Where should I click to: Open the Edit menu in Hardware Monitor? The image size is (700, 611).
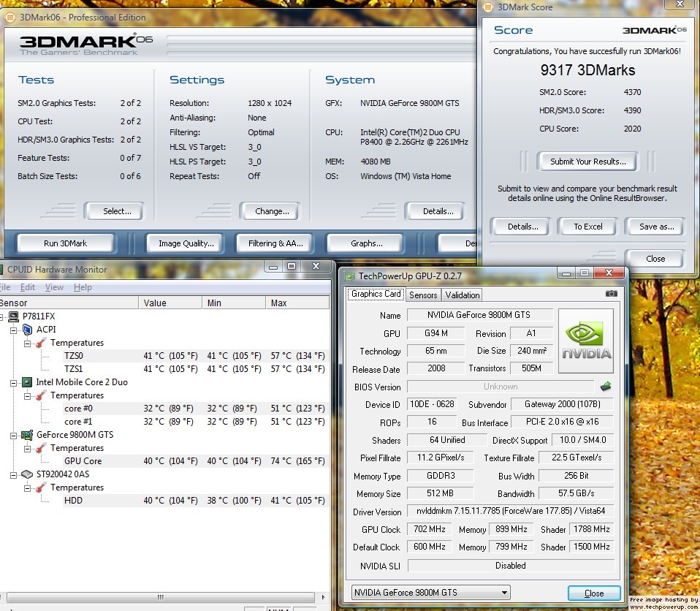point(27,287)
